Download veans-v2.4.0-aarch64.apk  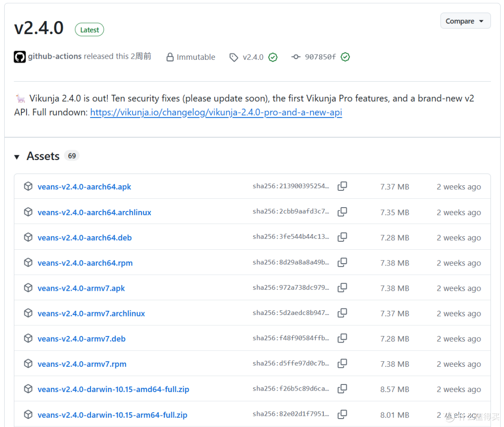pyautogui.click(x=84, y=187)
